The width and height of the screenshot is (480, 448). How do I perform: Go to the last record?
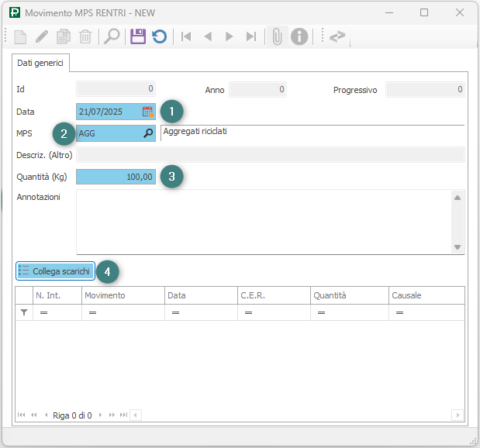(250, 36)
